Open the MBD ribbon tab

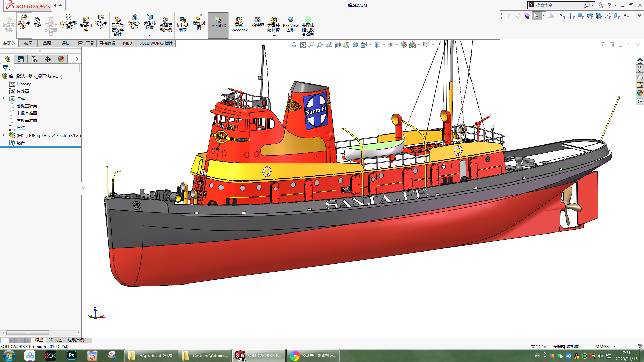point(128,43)
